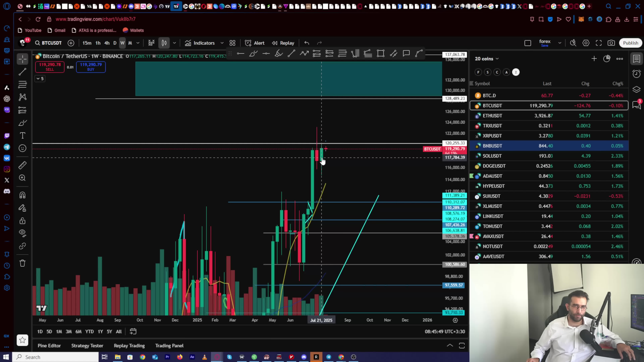Image resolution: width=644 pixels, height=362 pixels.
Task: Select the ruler measure tool
Action: 22,165
